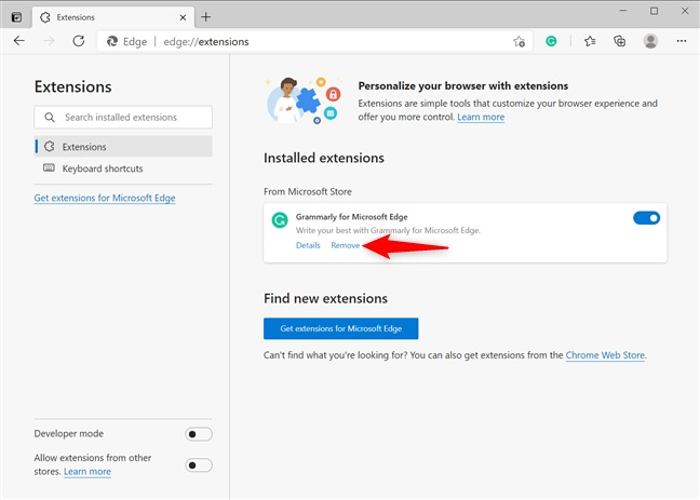Open the Collections icon

click(620, 42)
